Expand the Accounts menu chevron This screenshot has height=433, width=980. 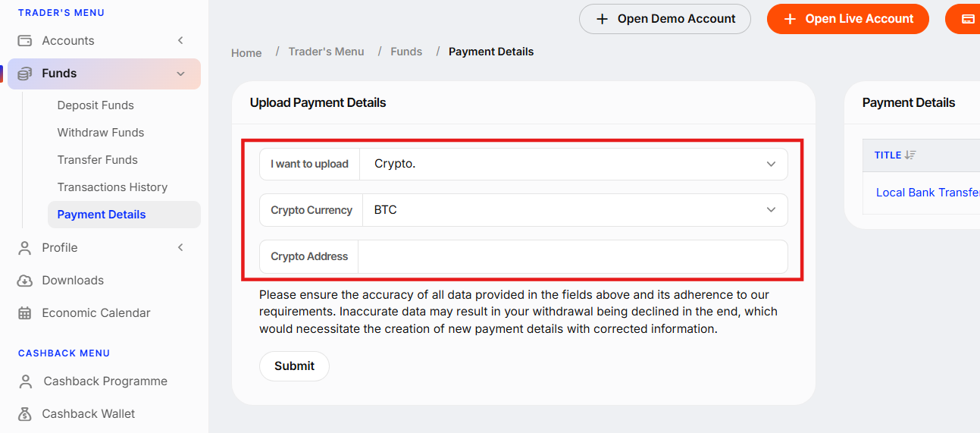click(180, 41)
